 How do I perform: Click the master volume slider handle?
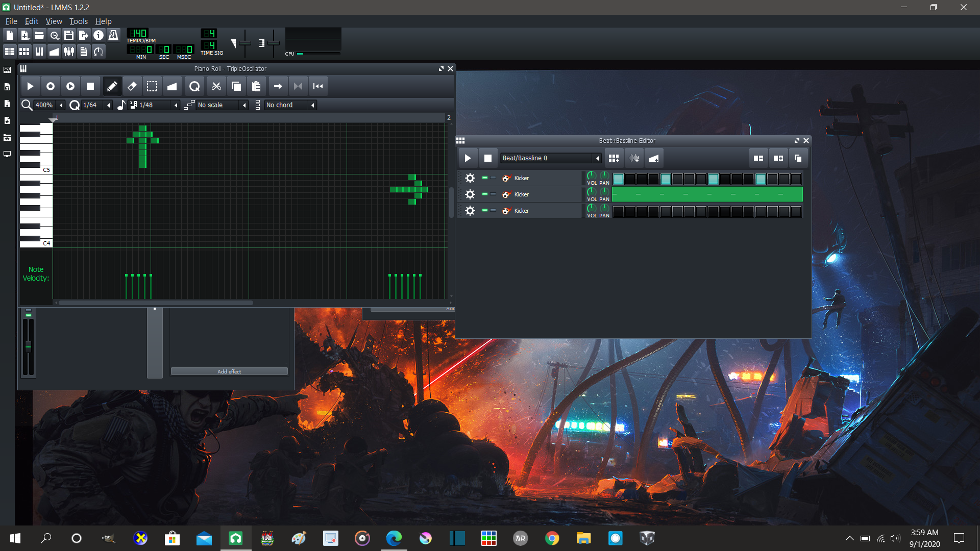point(245,43)
